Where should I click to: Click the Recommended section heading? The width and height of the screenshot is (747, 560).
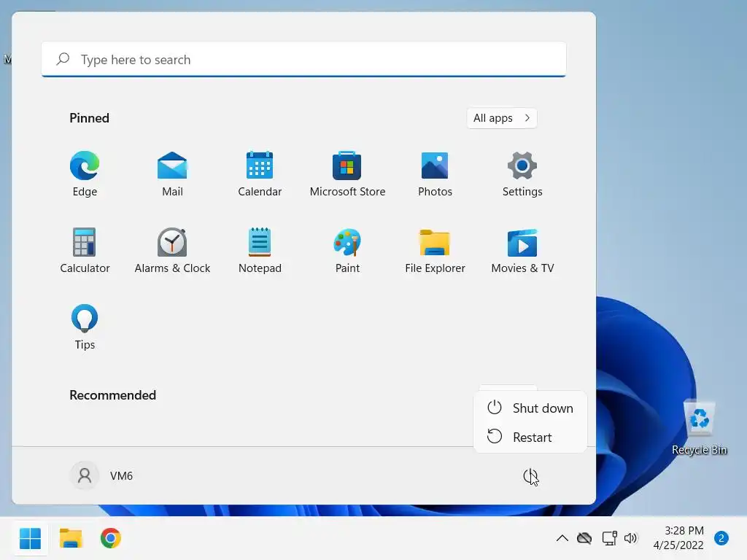point(113,395)
